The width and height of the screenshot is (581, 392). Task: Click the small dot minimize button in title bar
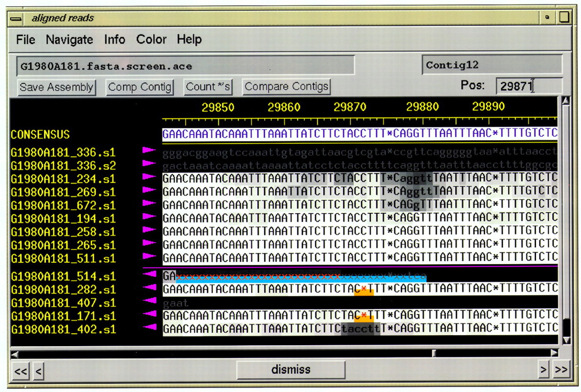[x=547, y=17]
